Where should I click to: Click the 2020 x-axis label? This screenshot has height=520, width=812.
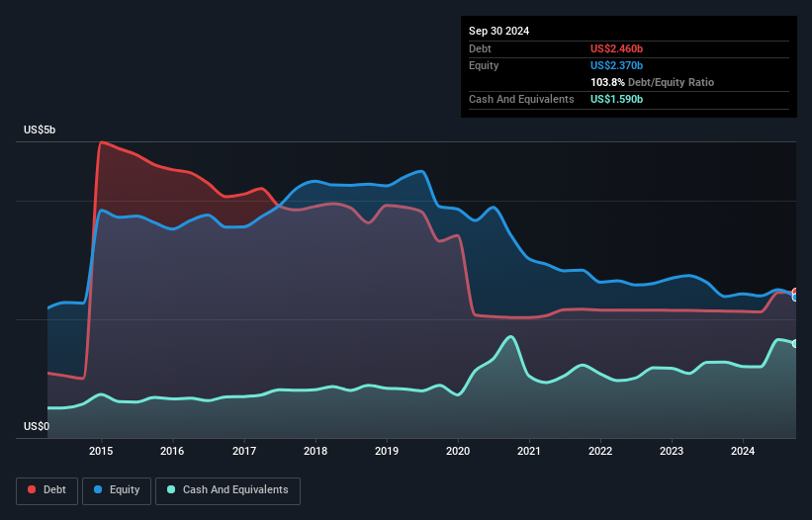point(458,451)
